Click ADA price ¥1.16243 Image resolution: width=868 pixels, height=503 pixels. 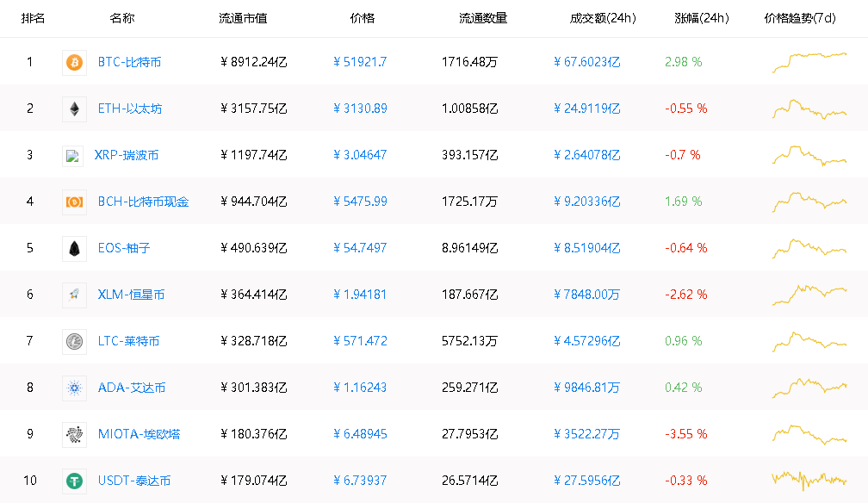360,388
